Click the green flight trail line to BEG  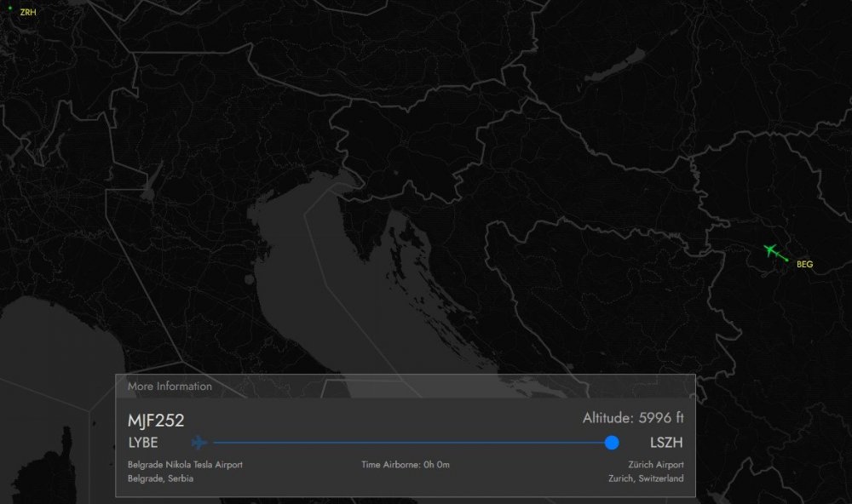[x=780, y=256]
